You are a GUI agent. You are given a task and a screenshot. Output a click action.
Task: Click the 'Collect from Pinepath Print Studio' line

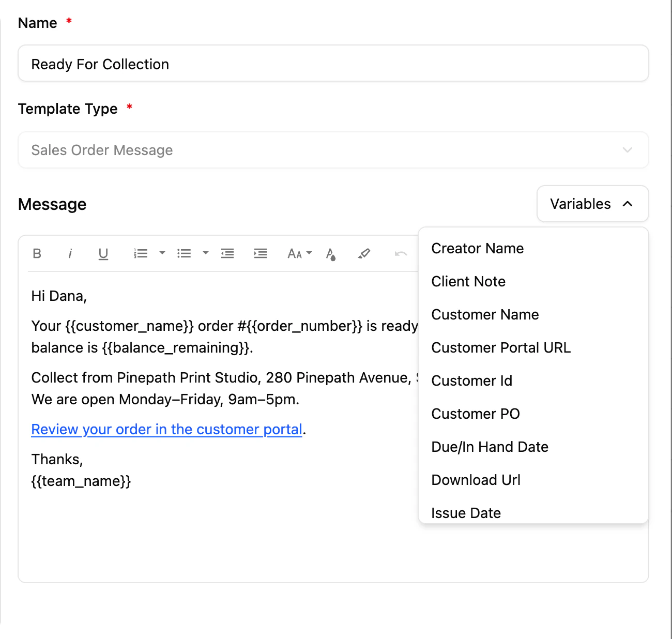pos(224,378)
